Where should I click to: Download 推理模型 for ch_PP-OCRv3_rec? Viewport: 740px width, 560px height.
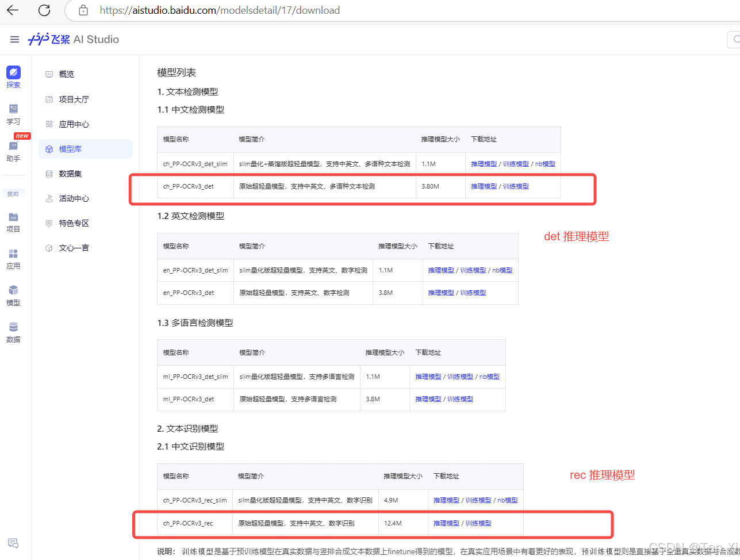[446, 523]
